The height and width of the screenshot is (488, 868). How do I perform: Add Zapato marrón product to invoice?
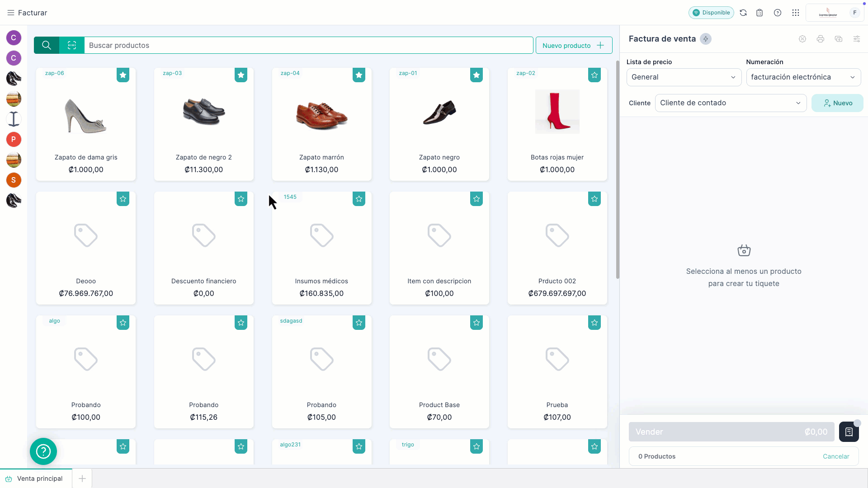click(321, 124)
